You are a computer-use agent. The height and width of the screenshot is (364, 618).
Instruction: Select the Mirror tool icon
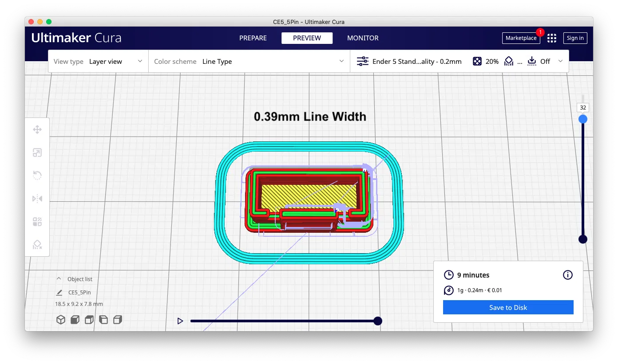(37, 199)
